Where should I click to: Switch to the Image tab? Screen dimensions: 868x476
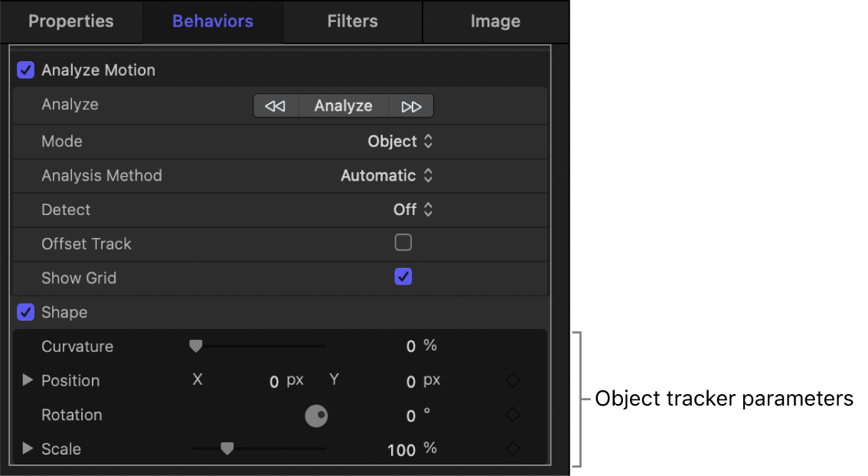click(x=495, y=21)
